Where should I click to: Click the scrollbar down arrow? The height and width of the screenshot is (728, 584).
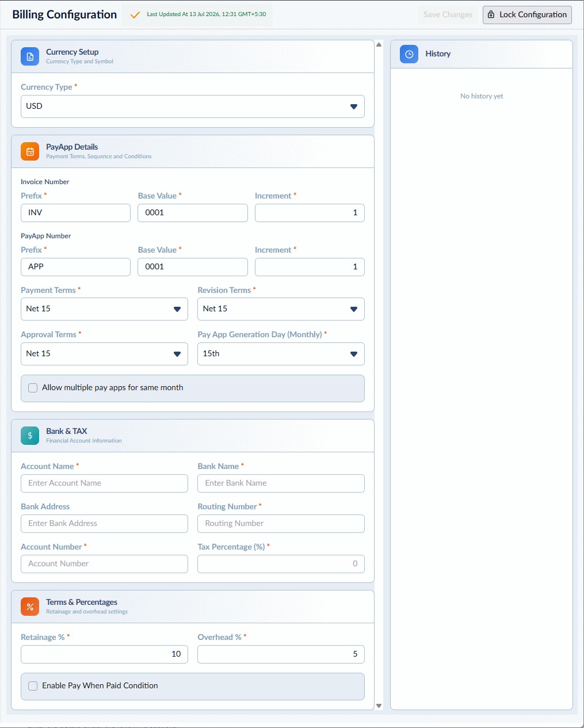(x=379, y=706)
